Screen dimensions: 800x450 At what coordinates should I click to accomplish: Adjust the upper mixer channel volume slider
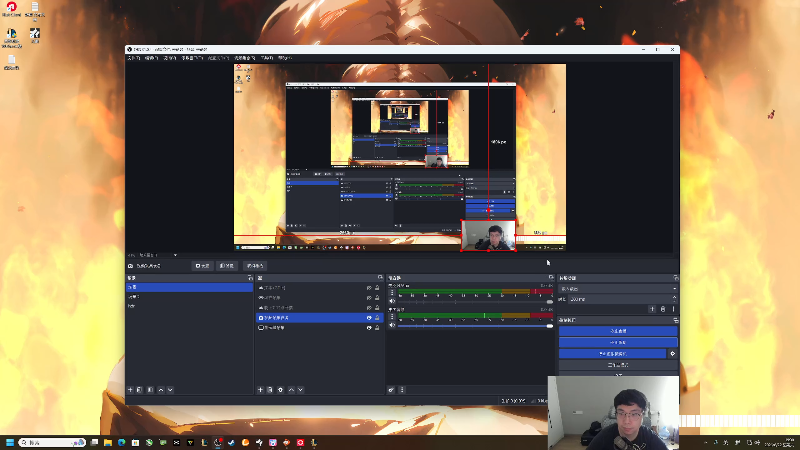475,302
